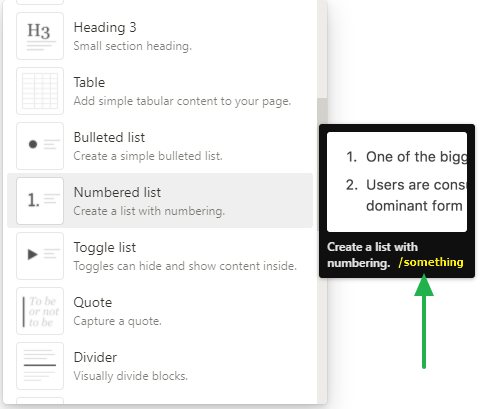Click 'Create a simple bulleted list.' text
The image size is (499, 409).
tap(148, 156)
